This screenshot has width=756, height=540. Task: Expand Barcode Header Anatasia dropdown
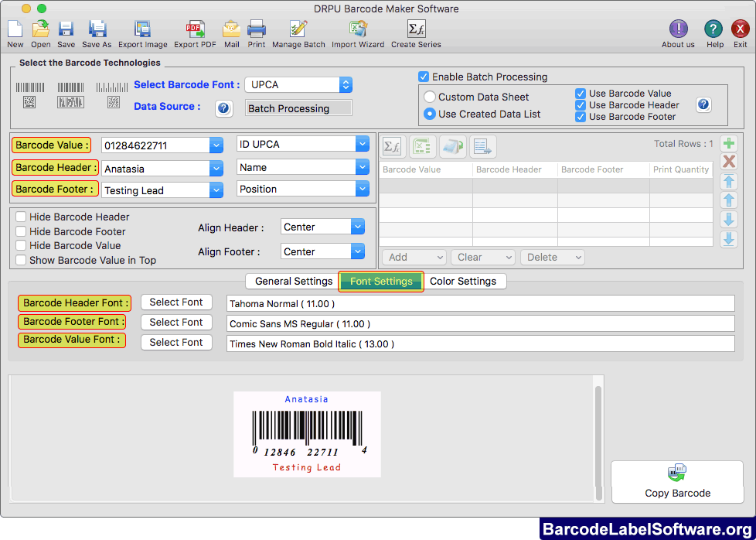click(216, 169)
